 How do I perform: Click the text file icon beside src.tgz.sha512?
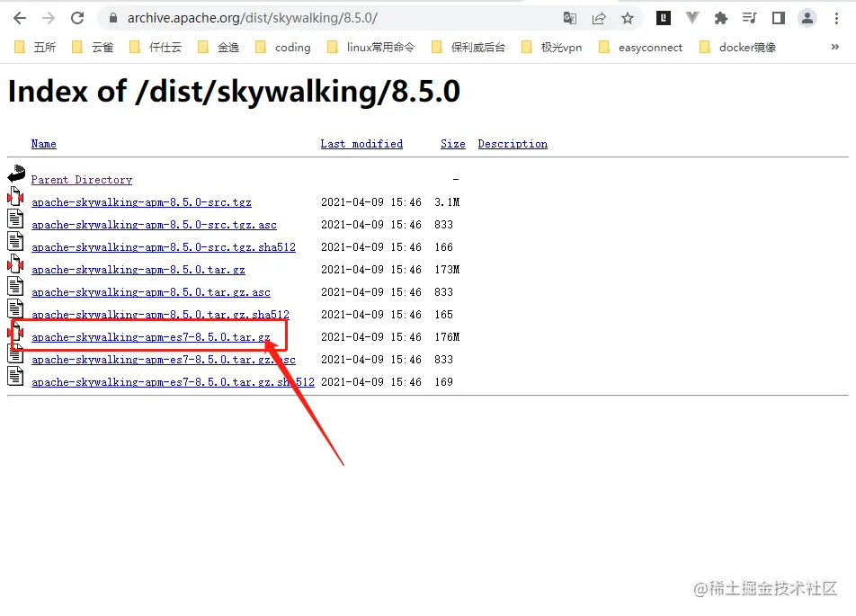click(15, 241)
